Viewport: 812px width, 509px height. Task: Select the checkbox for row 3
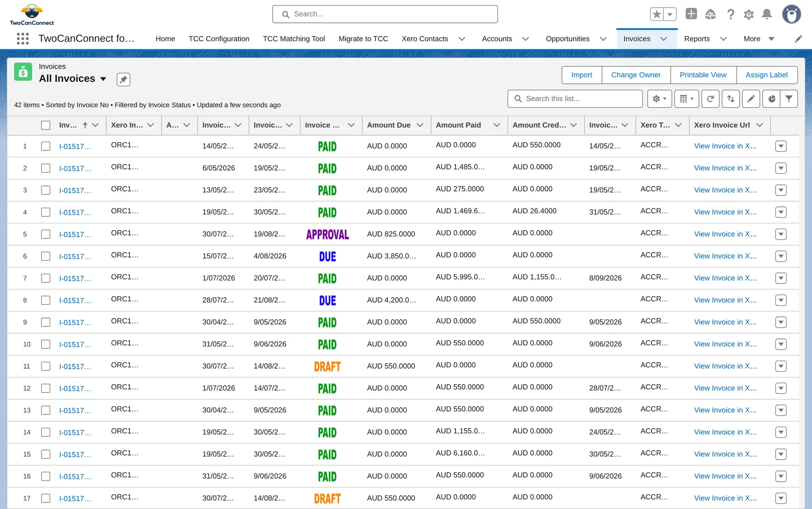click(x=46, y=190)
